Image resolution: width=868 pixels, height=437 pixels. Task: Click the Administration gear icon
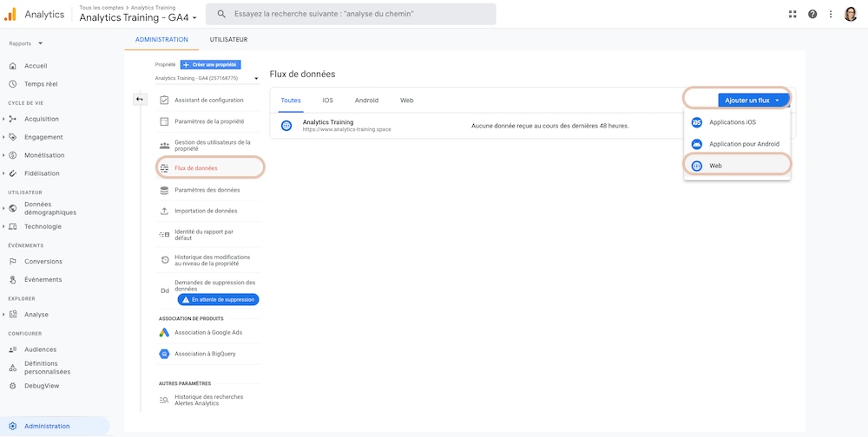(x=13, y=427)
